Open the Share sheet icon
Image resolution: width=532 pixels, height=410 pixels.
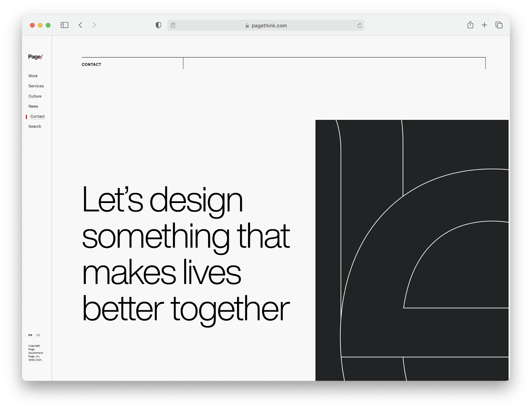coord(470,25)
